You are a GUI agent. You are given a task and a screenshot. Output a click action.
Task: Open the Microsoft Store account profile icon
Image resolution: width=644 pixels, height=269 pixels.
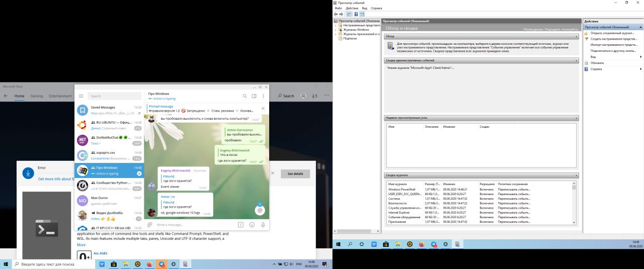click(x=303, y=96)
